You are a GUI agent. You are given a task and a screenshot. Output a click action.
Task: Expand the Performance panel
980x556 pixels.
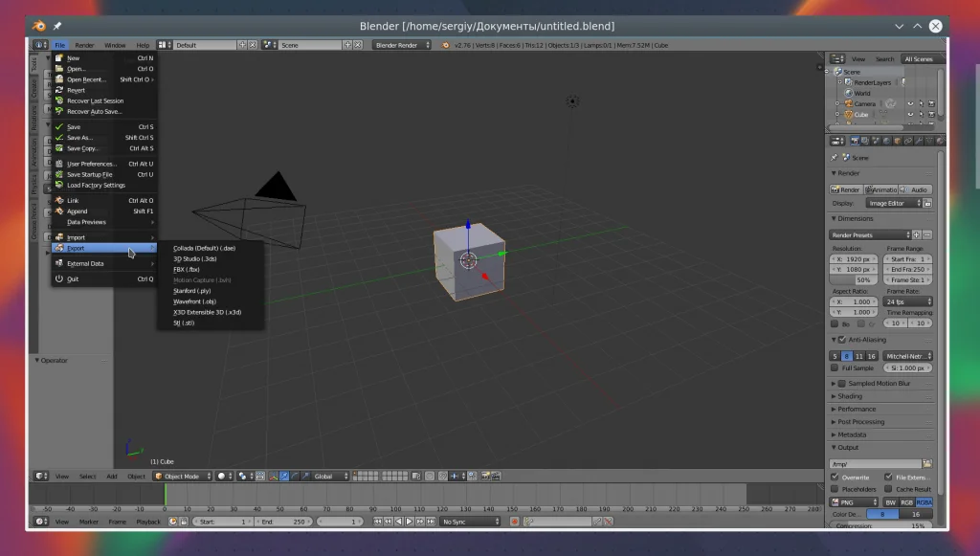857,409
